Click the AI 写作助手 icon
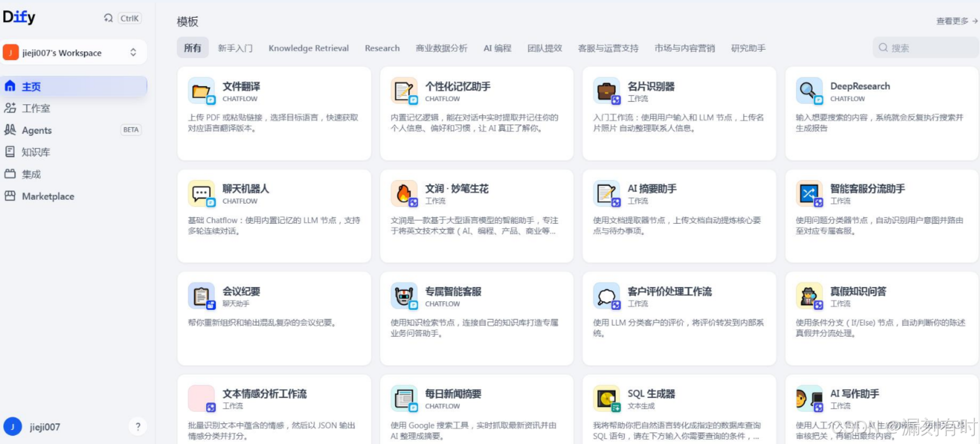The width and height of the screenshot is (980, 444). (x=809, y=399)
